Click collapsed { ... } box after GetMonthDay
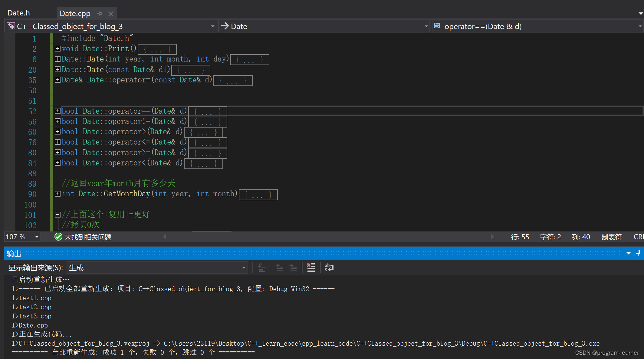The width and height of the screenshot is (644, 359). pyautogui.click(x=258, y=194)
